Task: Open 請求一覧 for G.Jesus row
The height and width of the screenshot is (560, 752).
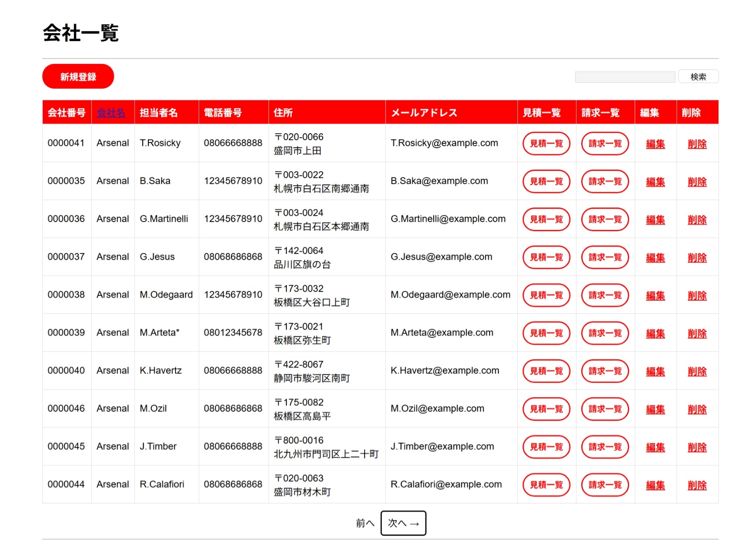Action: (605, 257)
